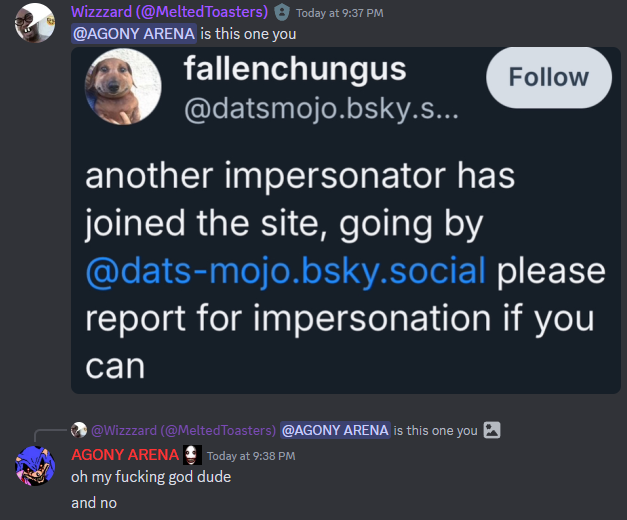
Task: Click the AGONY ARENA user avatar
Action: [35, 467]
